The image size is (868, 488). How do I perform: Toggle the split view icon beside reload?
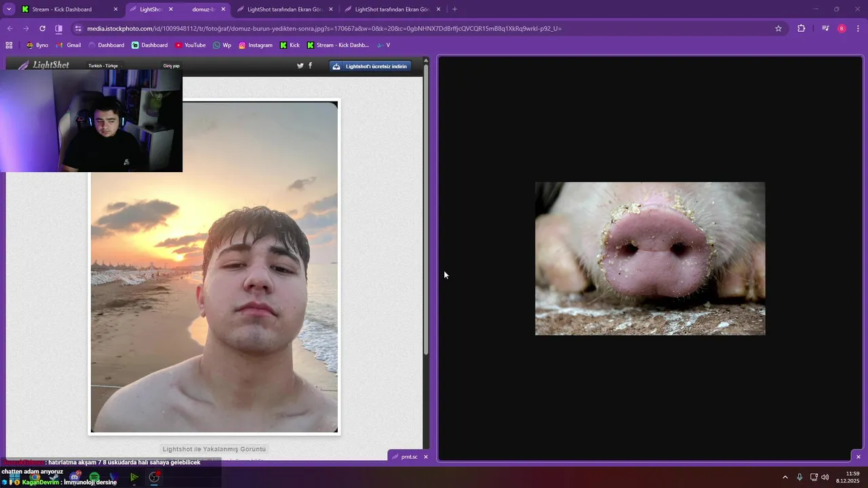point(59,28)
